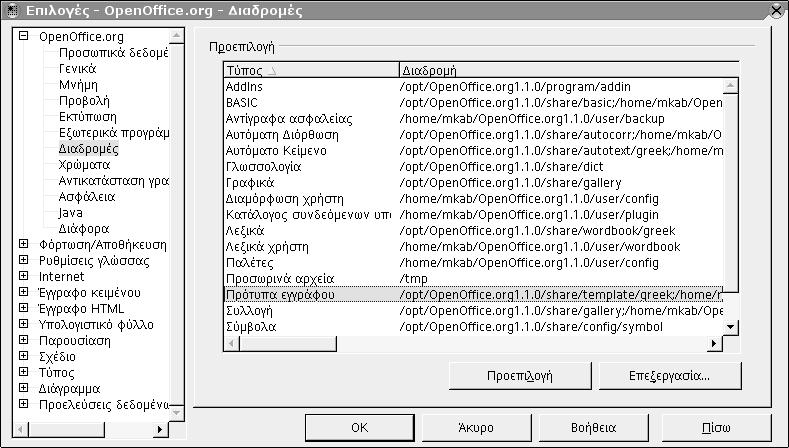The image size is (789, 448).
Task: Open help with Βοήθεια button
Action: pos(593,428)
